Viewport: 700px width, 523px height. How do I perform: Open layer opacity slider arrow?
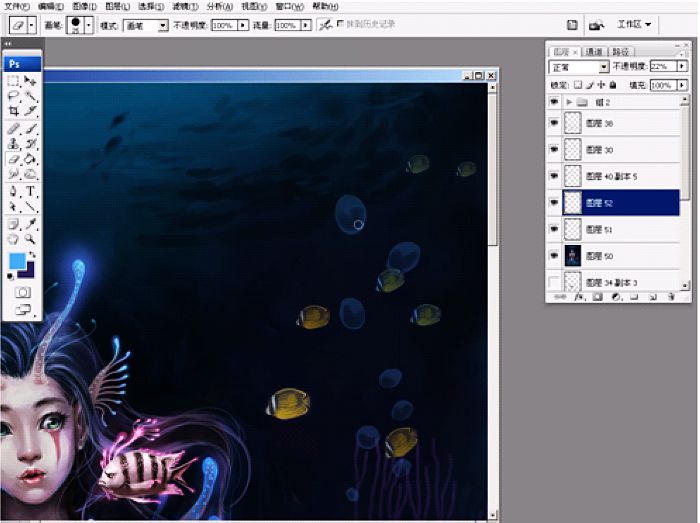[682, 66]
